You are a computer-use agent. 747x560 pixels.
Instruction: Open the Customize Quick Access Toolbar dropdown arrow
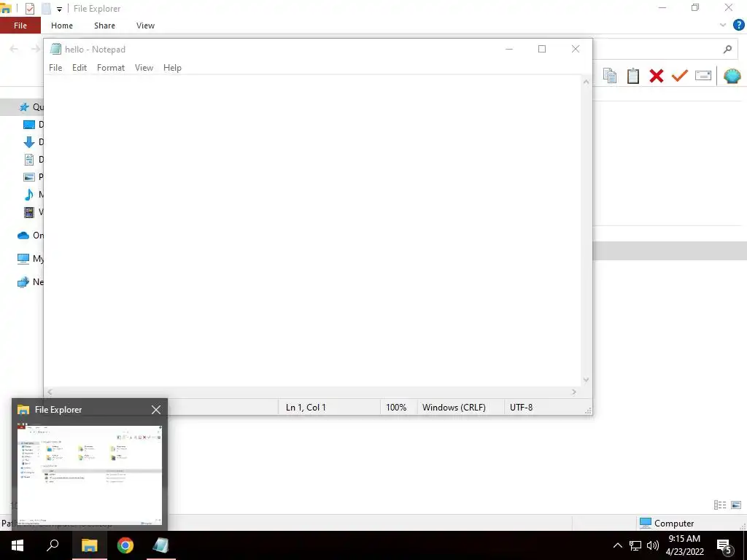59,9
